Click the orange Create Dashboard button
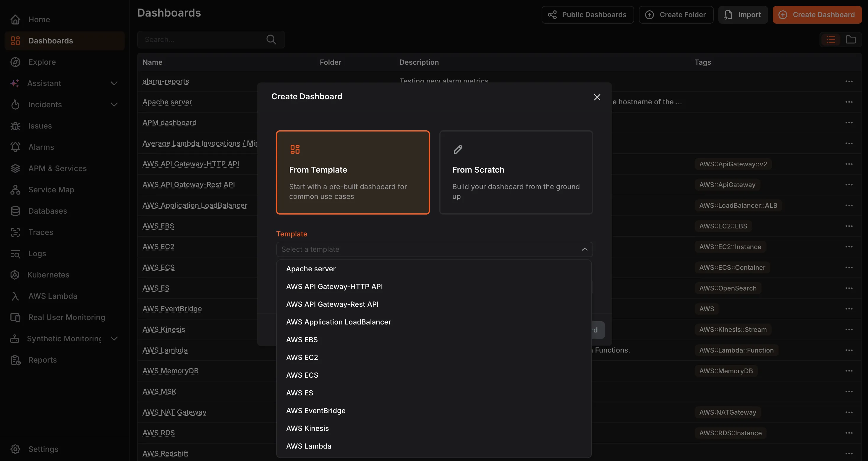This screenshot has width=868, height=461. coord(817,15)
